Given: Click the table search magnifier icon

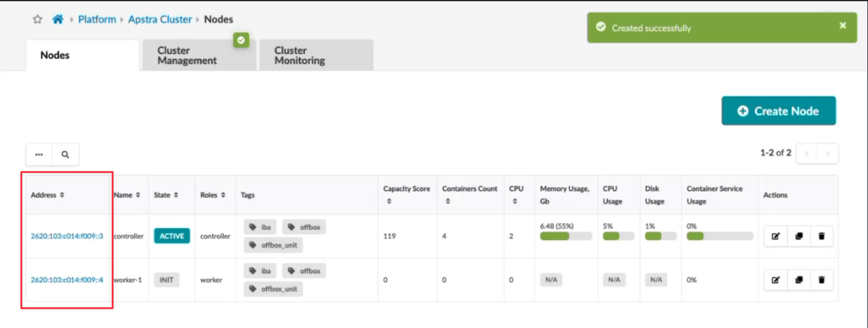Looking at the screenshot, I should [x=65, y=155].
